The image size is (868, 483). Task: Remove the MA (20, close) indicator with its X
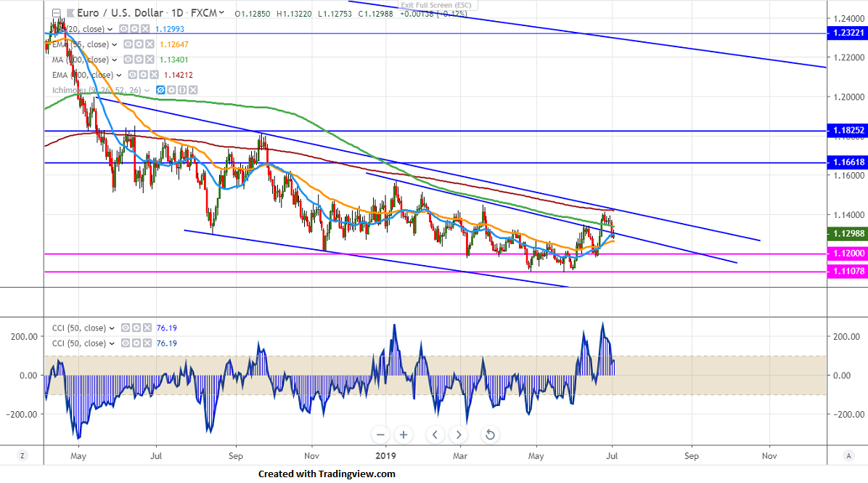pyautogui.click(x=144, y=29)
